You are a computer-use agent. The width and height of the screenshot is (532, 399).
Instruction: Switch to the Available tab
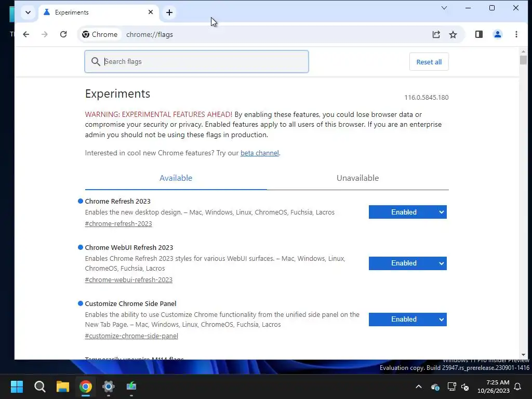click(176, 178)
